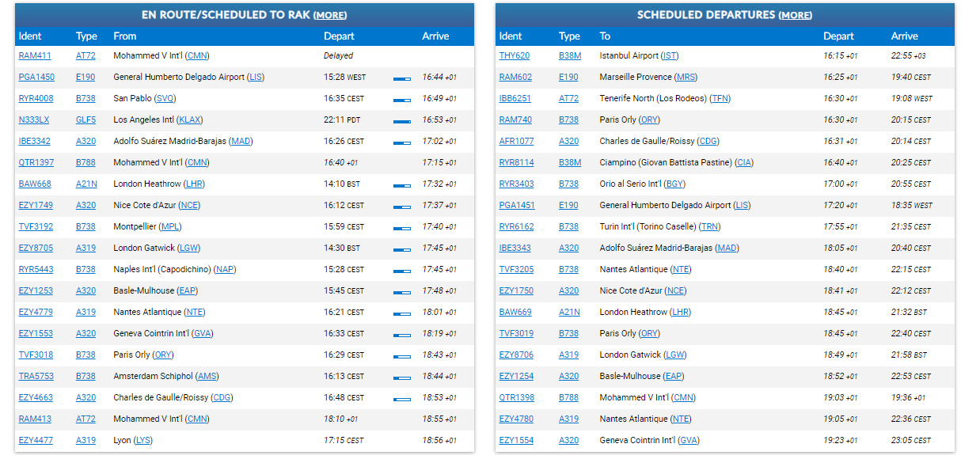Open flight EZY8705 from London Gatwick
Viewport: 980px width, 459px height.
click(36, 248)
